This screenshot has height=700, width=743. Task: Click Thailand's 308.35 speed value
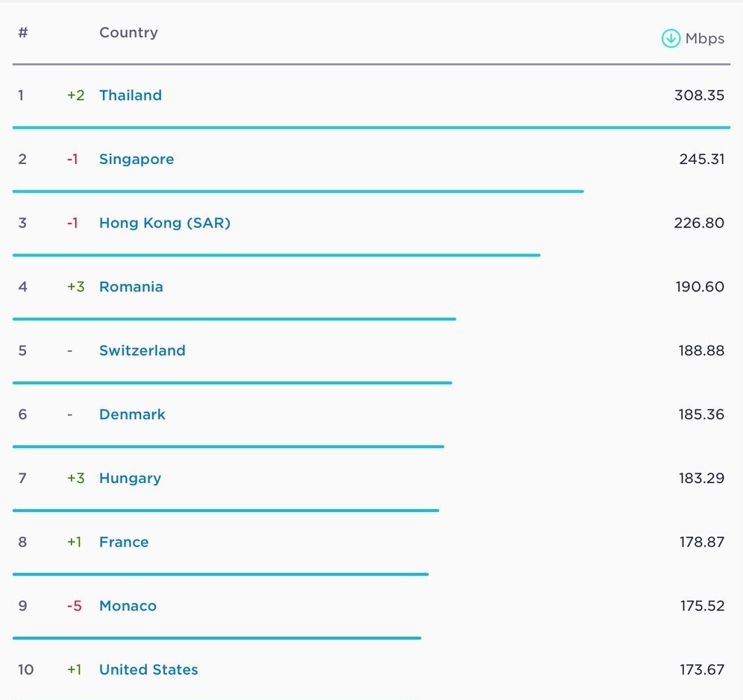pyautogui.click(x=699, y=95)
